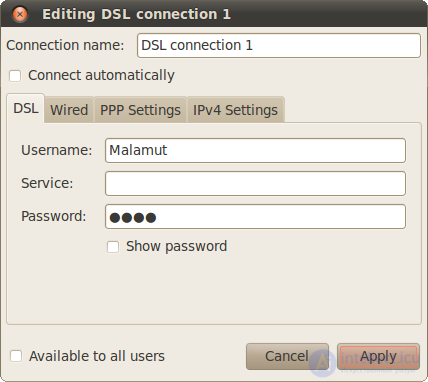Screen dimensions: 428x382
Task: Enable Available to all users checkbox
Action: tap(16, 356)
